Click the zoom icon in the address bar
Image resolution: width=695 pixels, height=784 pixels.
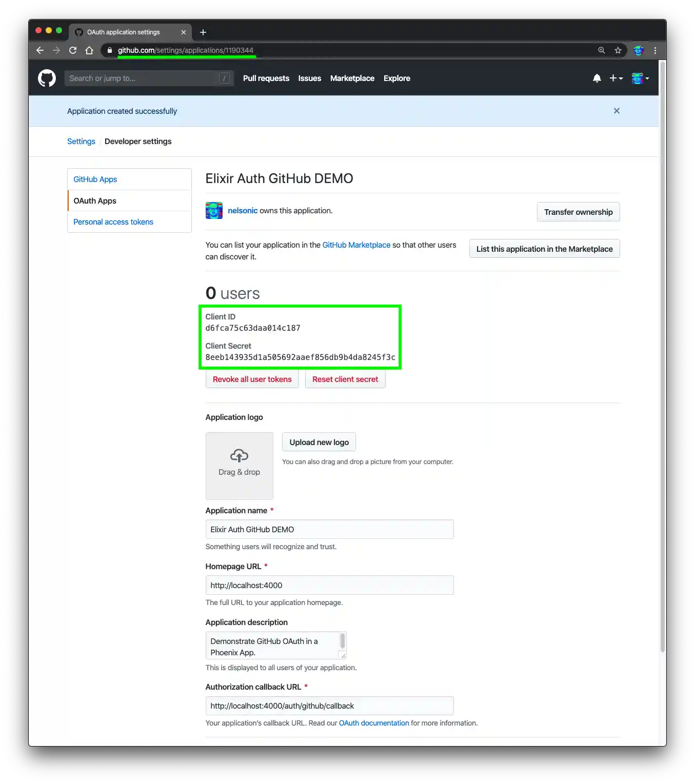pos(601,50)
